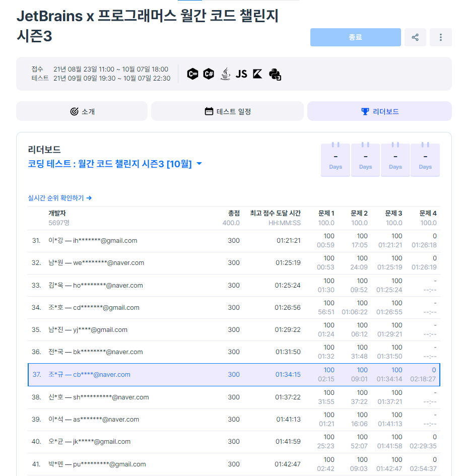This screenshot has width=464, height=476.
Task: Click the trophy icon in 리더보드 tab
Action: click(x=365, y=111)
